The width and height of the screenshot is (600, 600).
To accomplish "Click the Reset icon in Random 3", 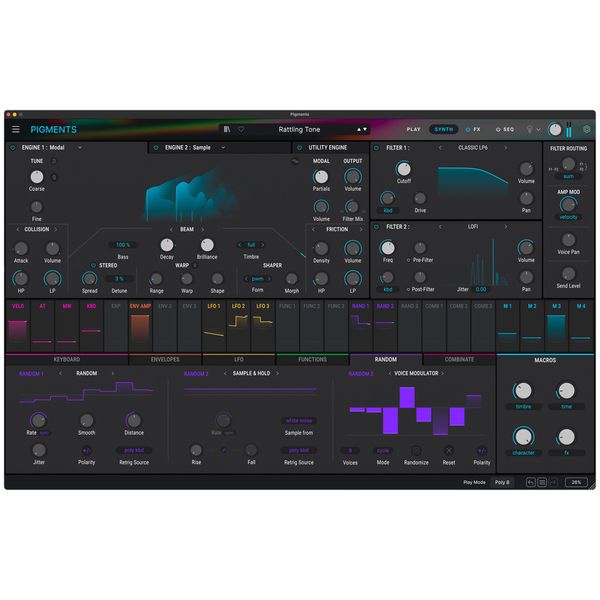I will tap(448, 450).
